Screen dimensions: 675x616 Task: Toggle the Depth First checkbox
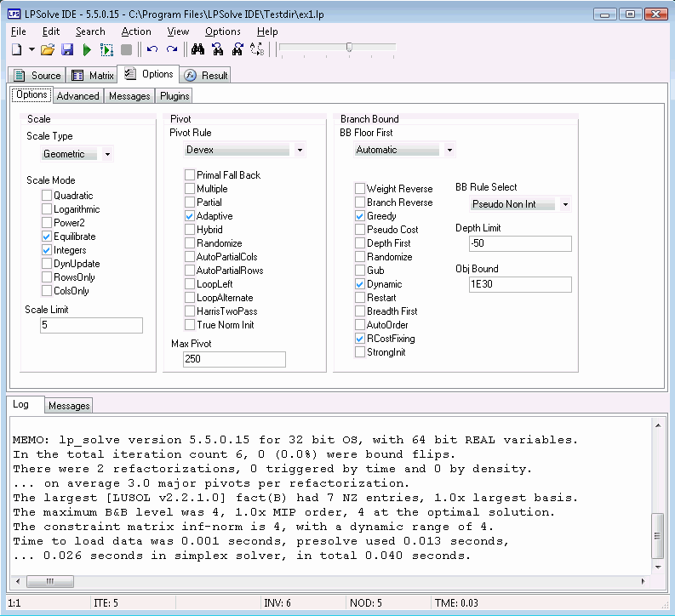click(360, 243)
